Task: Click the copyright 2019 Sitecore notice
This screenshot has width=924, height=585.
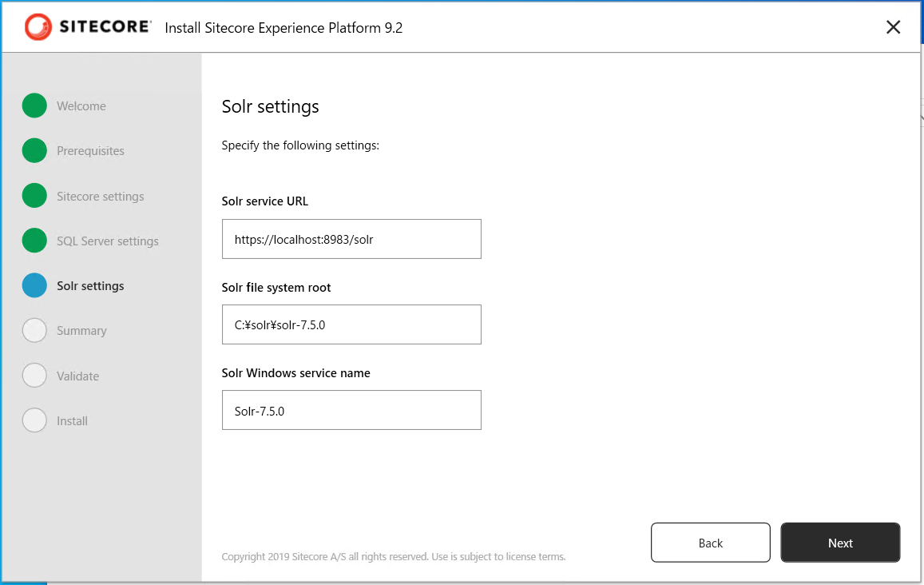Action: [394, 557]
